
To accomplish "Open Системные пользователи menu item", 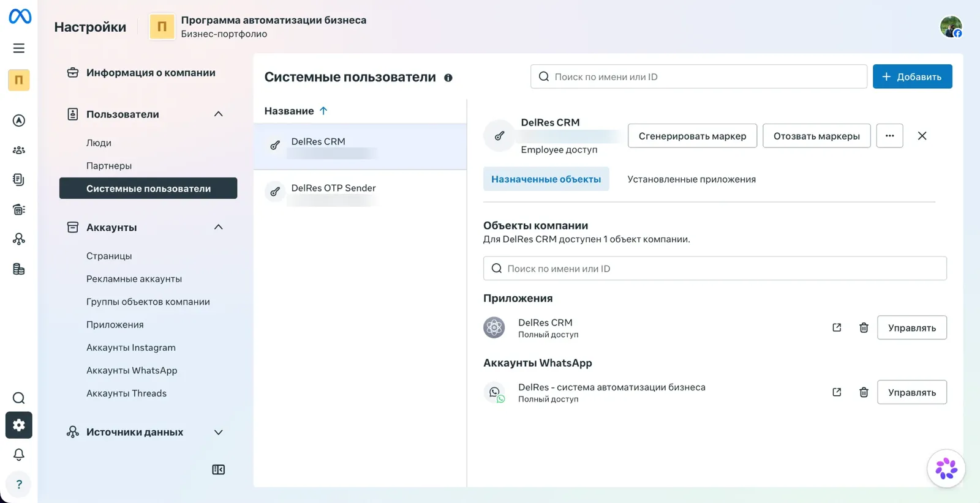I will [x=148, y=188].
